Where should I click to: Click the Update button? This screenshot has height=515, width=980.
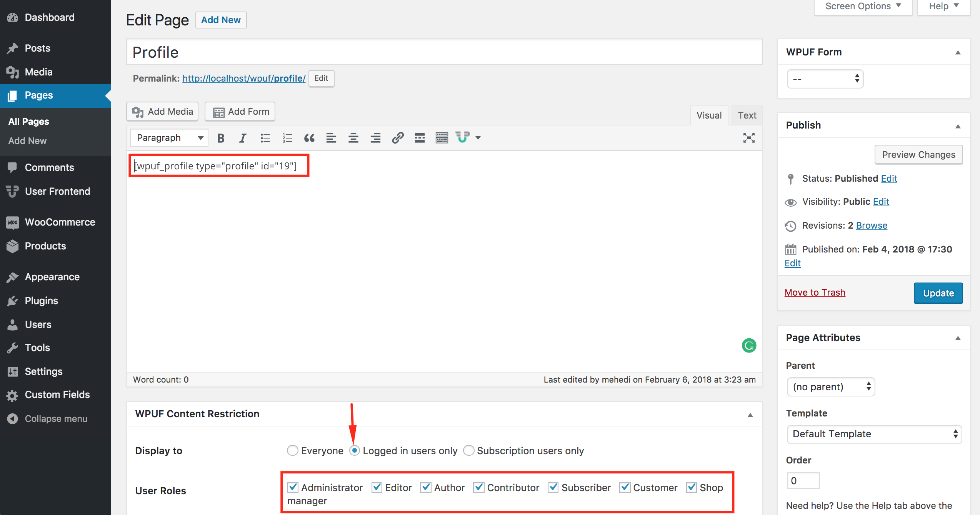(938, 293)
